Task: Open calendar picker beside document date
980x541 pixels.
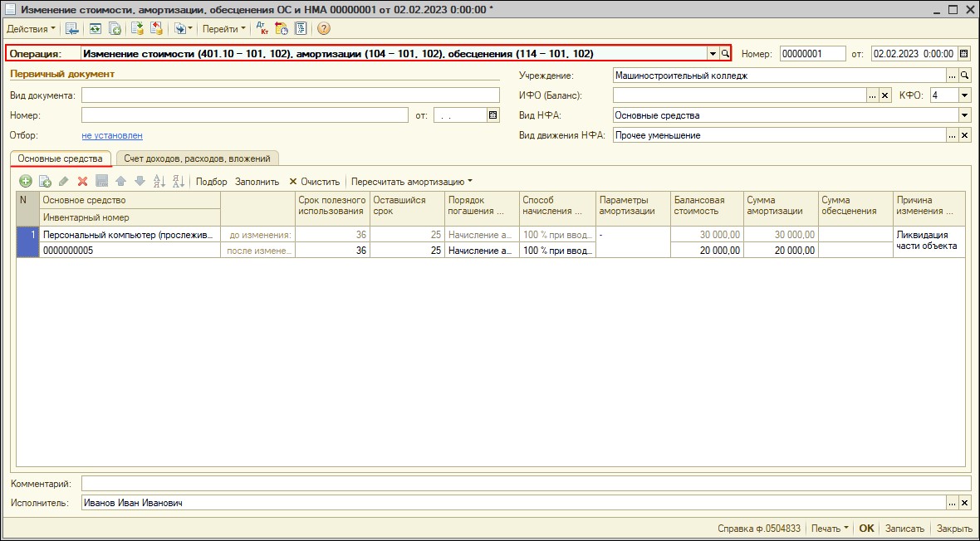Action: coord(963,54)
